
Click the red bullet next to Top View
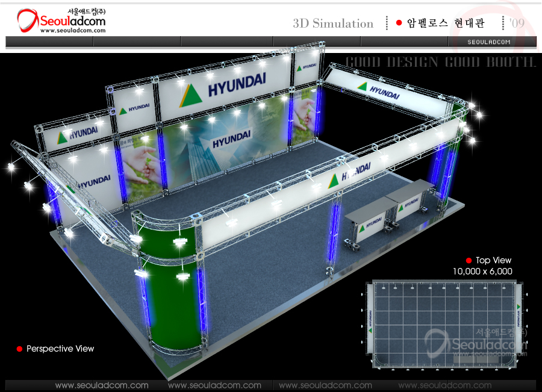[x=469, y=261]
